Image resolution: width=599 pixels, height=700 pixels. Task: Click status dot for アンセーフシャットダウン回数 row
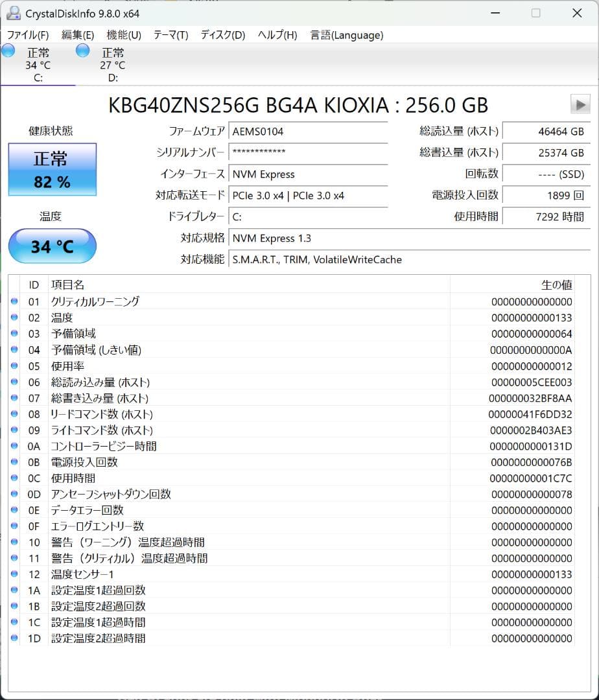pyautogui.click(x=14, y=494)
